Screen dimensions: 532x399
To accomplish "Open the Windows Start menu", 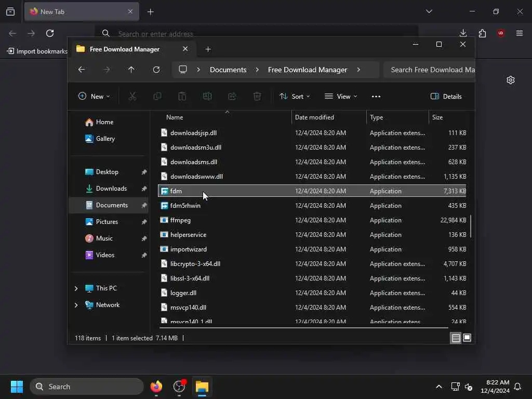I will pyautogui.click(x=17, y=387).
